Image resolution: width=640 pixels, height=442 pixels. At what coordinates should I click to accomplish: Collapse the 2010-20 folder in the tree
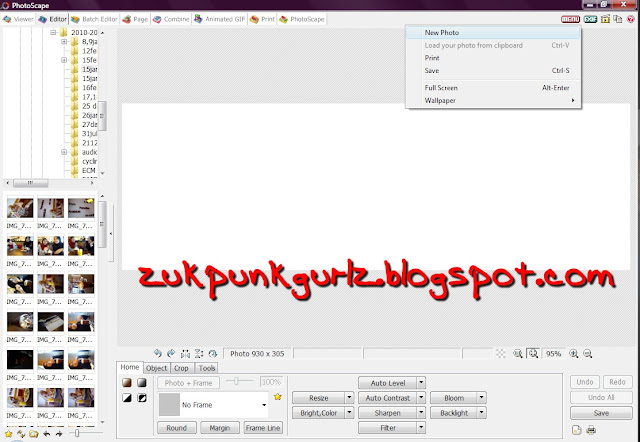(x=53, y=32)
